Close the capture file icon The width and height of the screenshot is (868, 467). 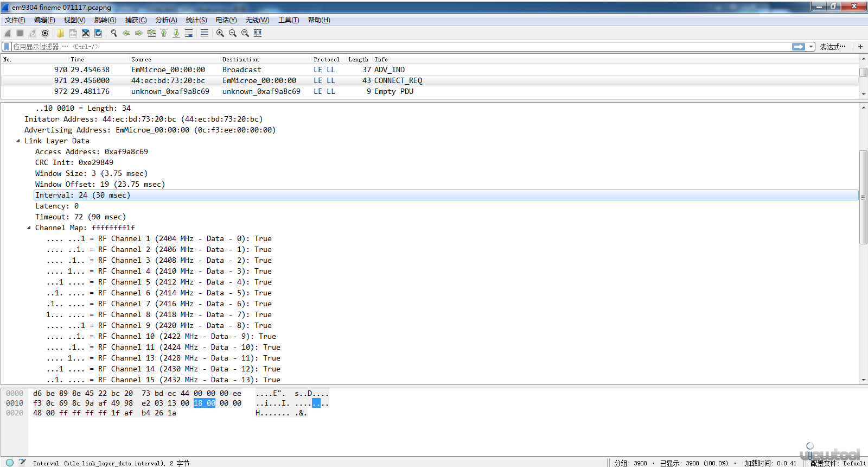[x=86, y=33]
